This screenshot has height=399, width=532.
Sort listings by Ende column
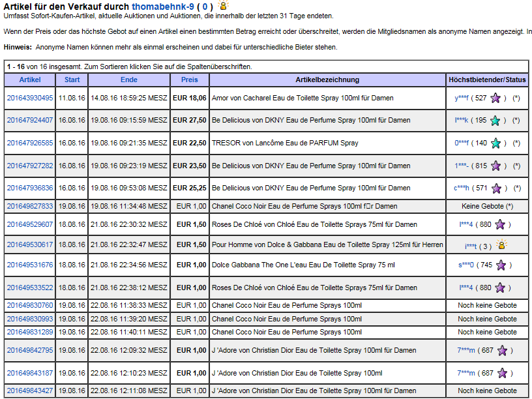pos(129,80)
